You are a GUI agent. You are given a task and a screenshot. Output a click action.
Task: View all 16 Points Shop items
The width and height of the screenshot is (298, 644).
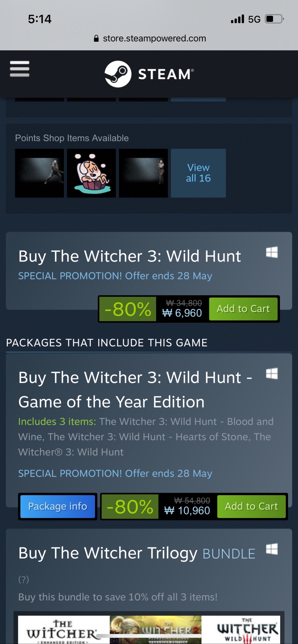coord(198,173)
